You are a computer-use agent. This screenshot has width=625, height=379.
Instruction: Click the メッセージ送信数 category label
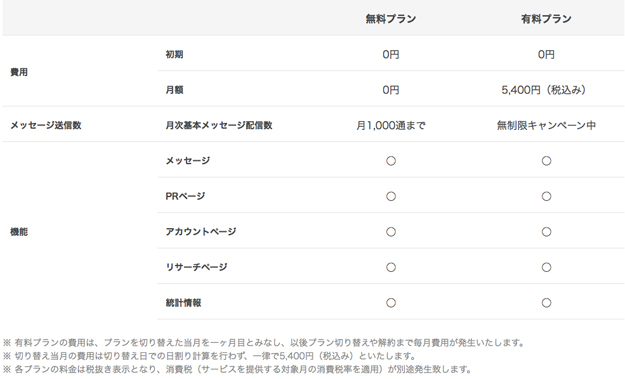[46, 125]
